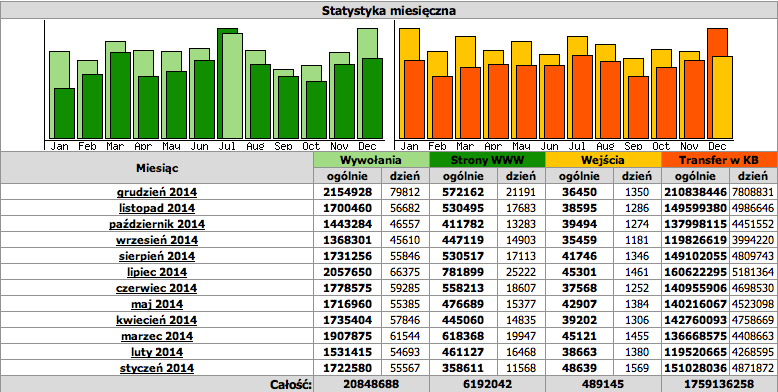The height and width of the screenshot is (392, 778).
Task: Open the grudzień 2014 month link
Action: 157,192
